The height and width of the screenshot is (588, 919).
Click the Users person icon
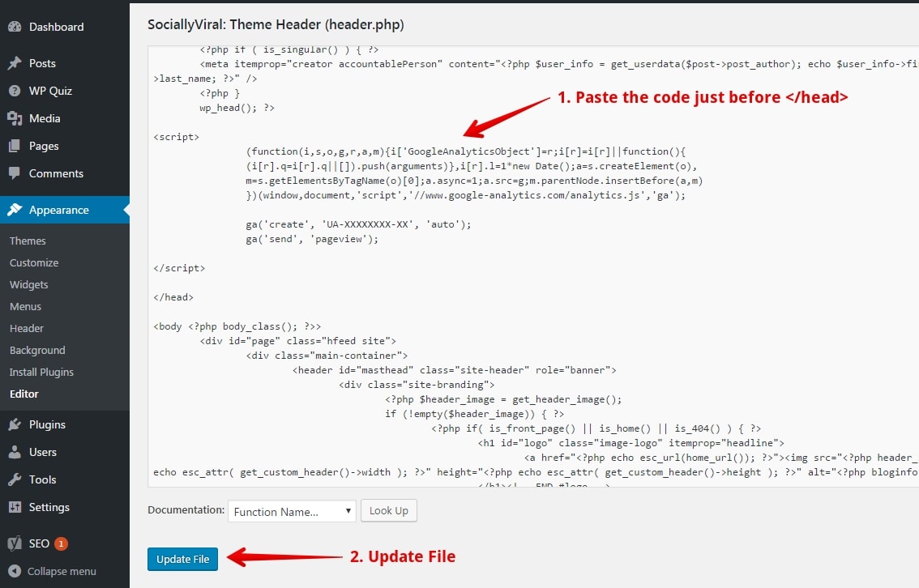click(15, 452)
